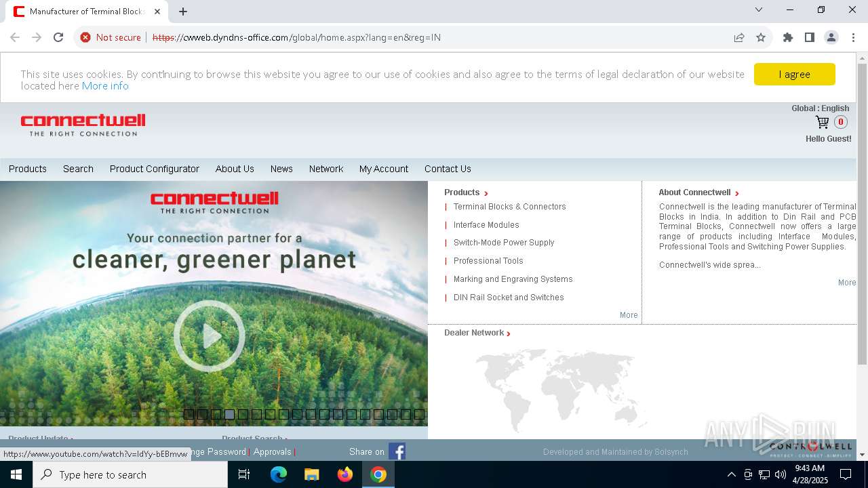Click the Global : English language selector
Viewport: 868px width, 488px height.
pyautogui.click(x=821, y=108)
